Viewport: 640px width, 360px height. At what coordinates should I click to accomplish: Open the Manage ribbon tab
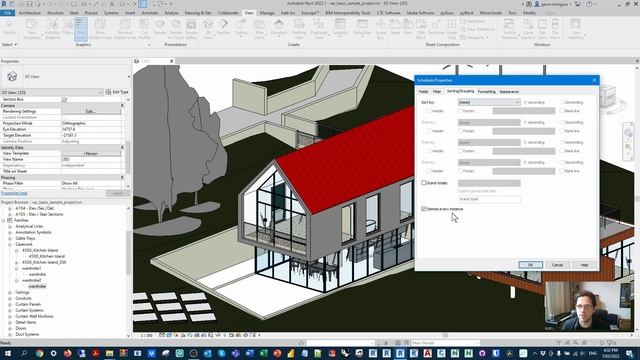267,13
